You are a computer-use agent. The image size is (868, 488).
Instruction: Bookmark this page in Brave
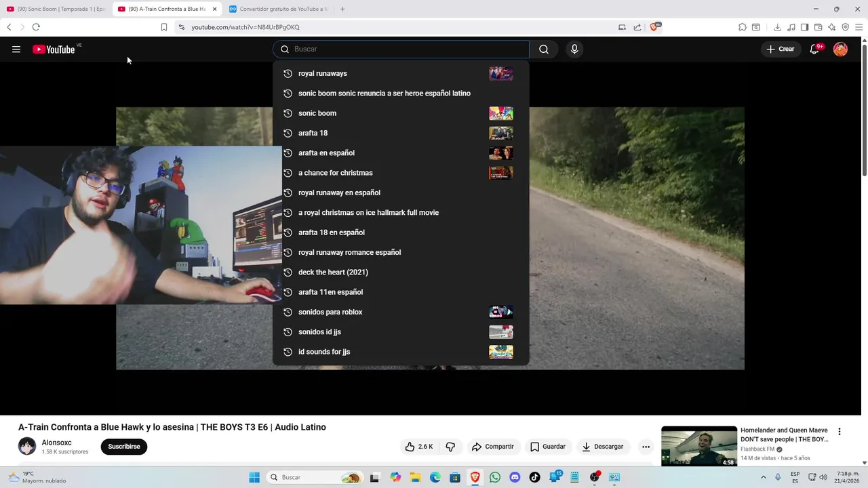coord(164,27)
